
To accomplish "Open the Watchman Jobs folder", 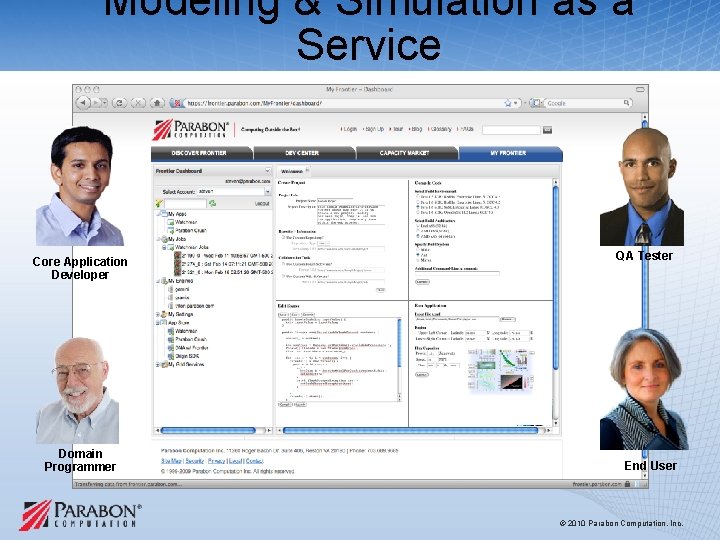I will click(x=191, y=247).
